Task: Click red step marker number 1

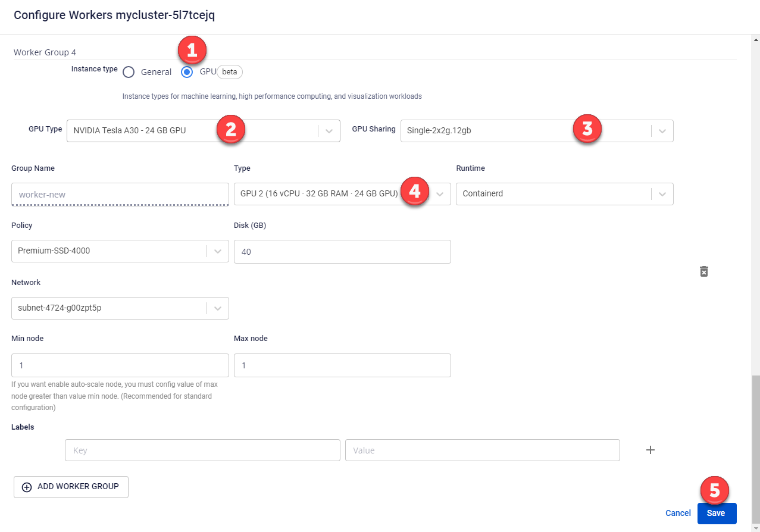Action: coord(192,51)
